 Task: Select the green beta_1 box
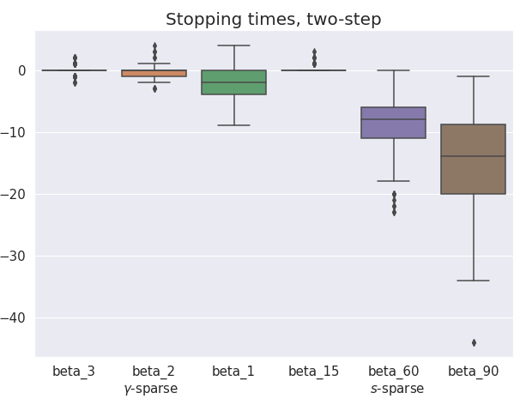point(233,82)
